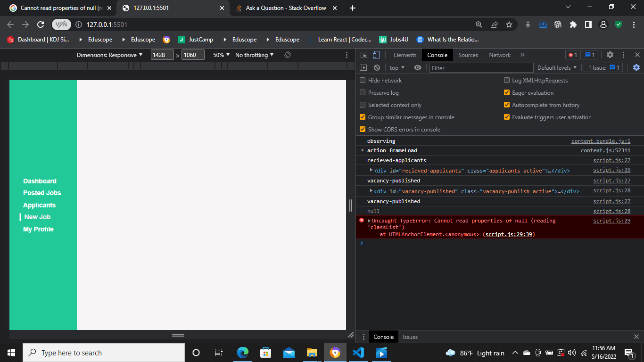Expand the recieved-applicants div element

[x=372, y=170]
